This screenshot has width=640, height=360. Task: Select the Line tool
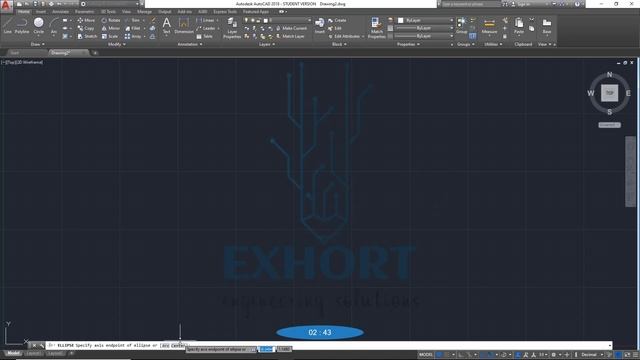pyautogui.click(x=7, y=25)
